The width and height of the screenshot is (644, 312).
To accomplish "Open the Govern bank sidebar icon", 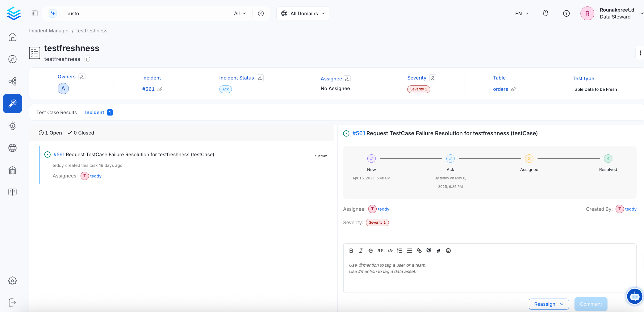I will click(12, 170).
